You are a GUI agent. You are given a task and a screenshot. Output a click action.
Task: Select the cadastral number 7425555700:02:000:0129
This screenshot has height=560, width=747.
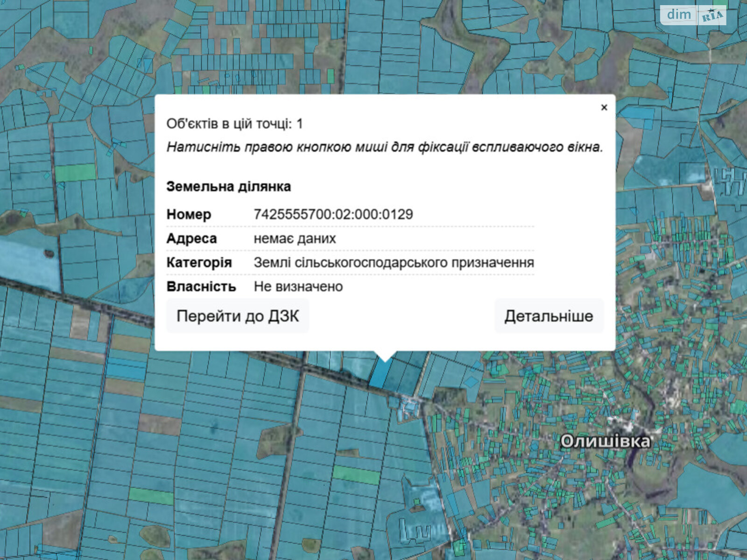(x=333, y=214)
